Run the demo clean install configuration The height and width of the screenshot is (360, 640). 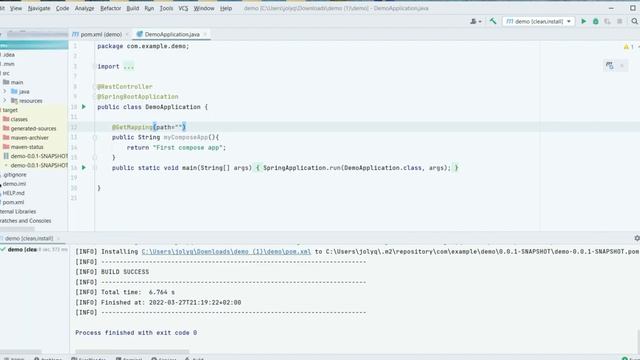click(583, 21)
